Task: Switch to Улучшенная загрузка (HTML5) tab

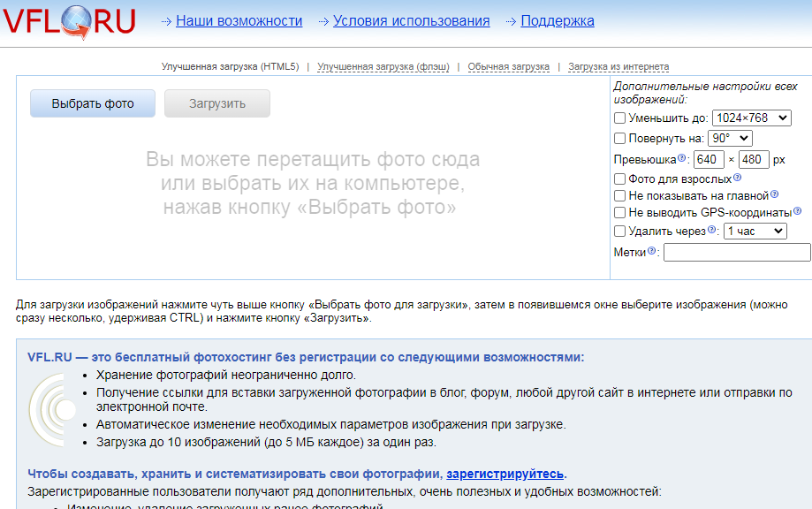Action: pyautogui.click(x=231, y=67)
